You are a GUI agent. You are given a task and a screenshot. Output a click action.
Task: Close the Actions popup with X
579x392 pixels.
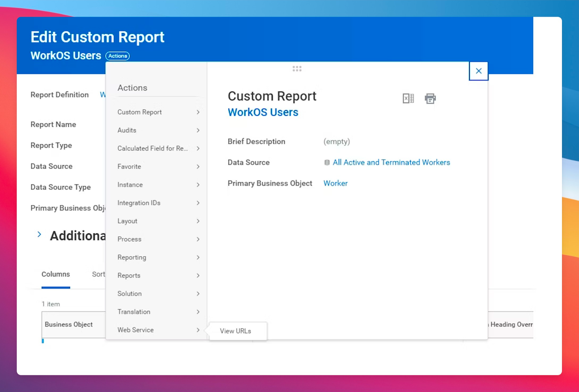click(x=478, y=71)
